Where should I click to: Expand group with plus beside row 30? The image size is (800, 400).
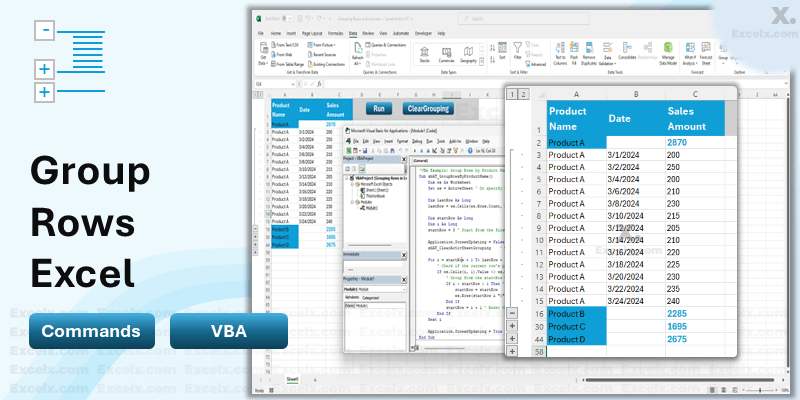pyautogui.click(x=512, y=326)
